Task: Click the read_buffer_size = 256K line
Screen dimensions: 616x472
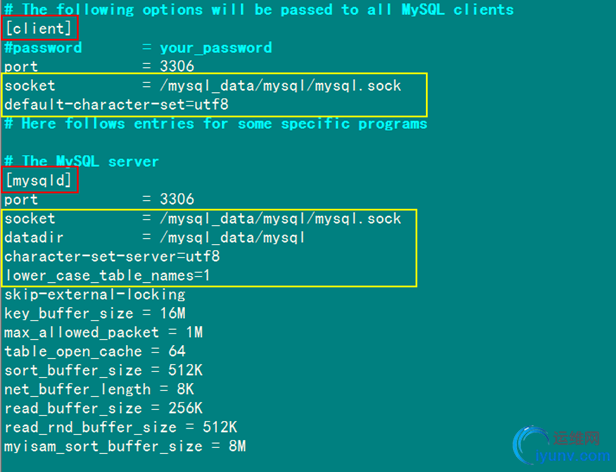Action: [x=103, y=408]
